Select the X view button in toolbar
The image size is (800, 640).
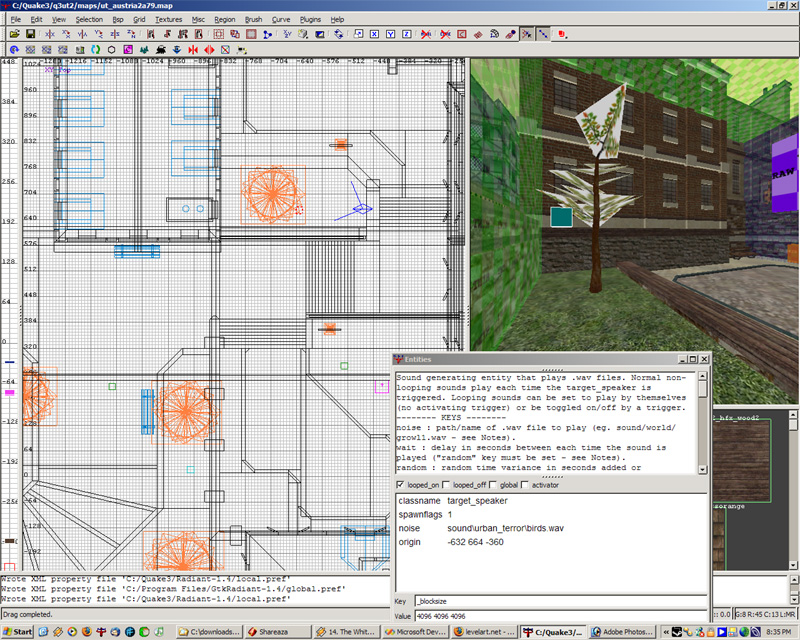373,34
